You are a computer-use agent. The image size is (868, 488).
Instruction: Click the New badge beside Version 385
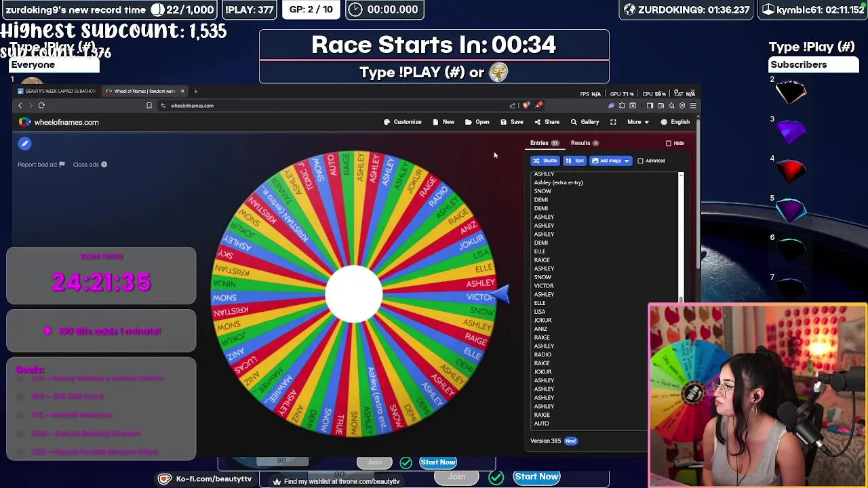pyautogui.click(x=570, y=441)
